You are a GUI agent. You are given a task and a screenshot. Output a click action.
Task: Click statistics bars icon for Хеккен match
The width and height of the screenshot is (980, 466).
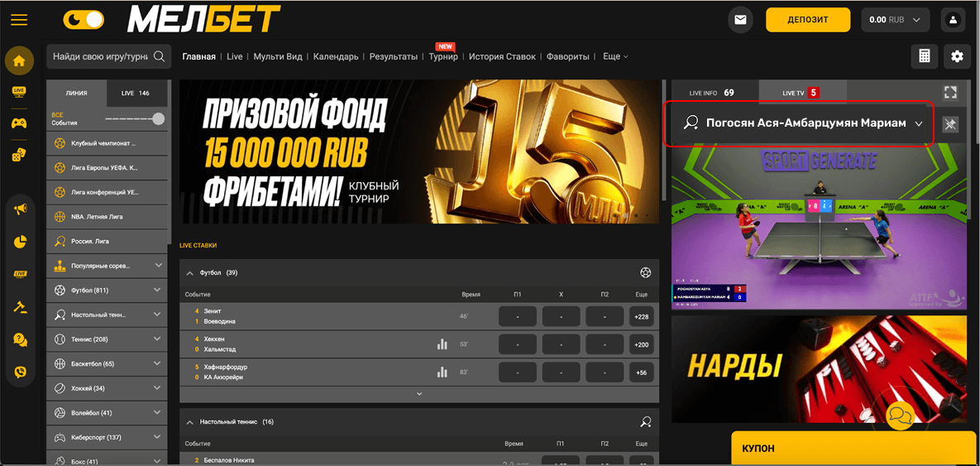442,344
